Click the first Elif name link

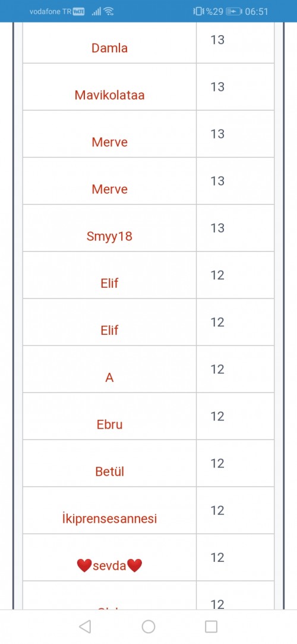(109, 284)
